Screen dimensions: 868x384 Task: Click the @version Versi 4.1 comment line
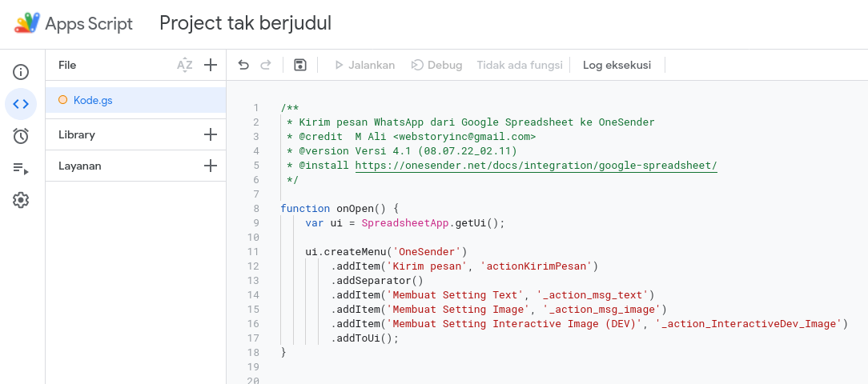click(401, 151)
